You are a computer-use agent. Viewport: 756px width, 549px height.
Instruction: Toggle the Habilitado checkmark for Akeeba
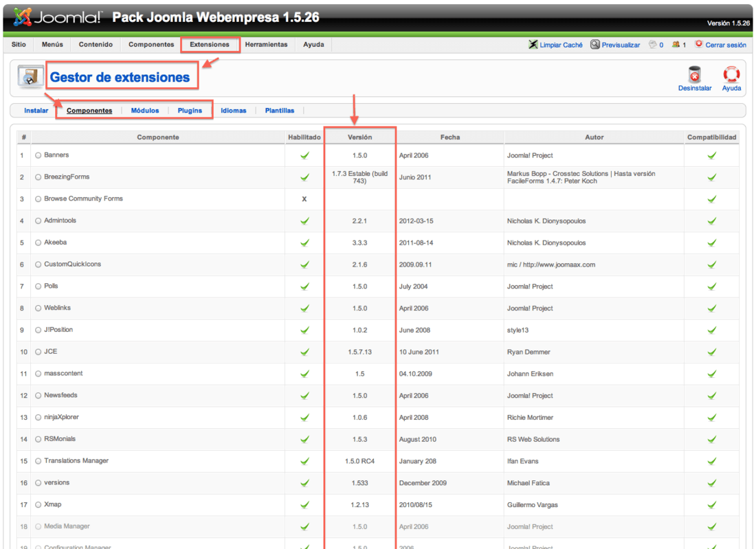(304, 243)
